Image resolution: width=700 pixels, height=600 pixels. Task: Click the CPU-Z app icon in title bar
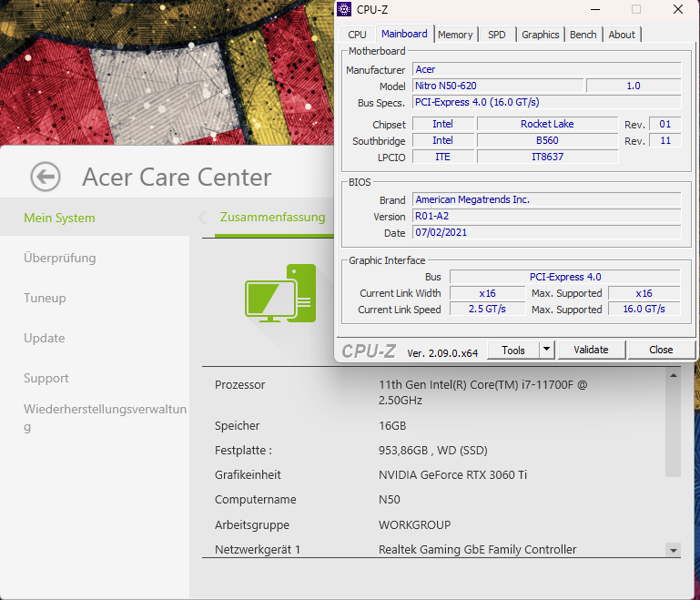(344, 9)
